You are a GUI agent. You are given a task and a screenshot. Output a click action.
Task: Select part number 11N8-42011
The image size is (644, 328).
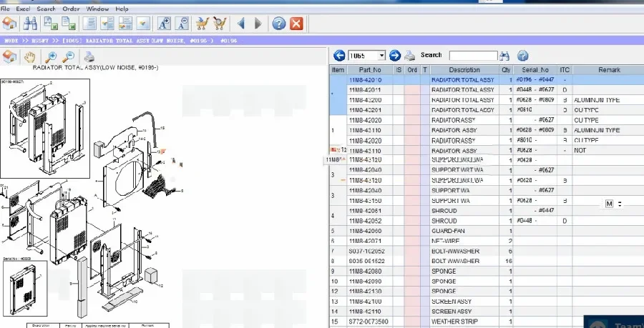pyautogui.click(x=365, y=90)
